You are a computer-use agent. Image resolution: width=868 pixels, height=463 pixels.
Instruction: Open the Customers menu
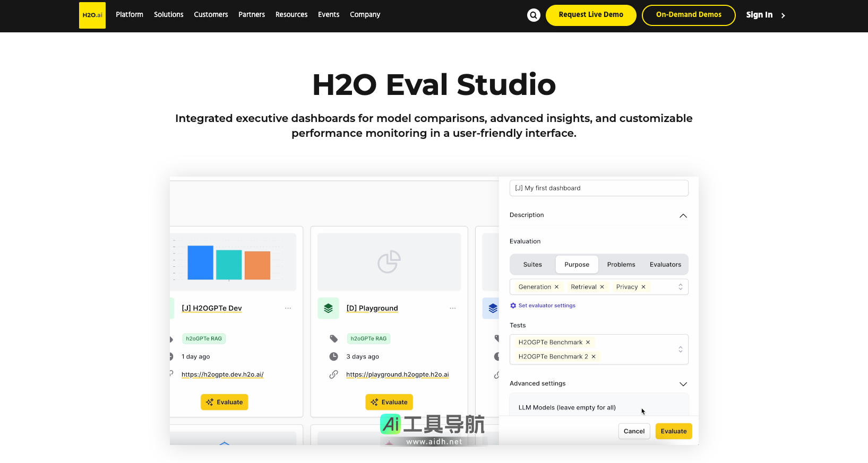click(211, 15)
